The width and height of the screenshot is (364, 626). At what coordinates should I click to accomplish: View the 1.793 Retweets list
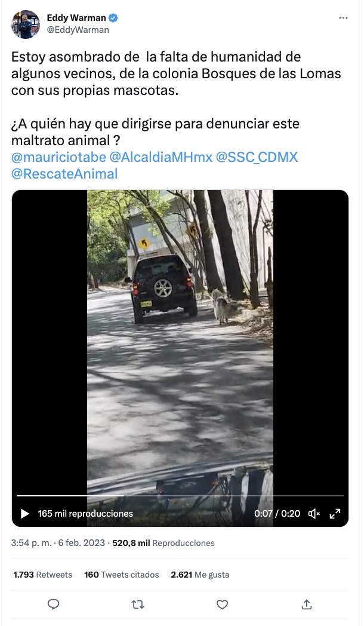click(42, 575)
